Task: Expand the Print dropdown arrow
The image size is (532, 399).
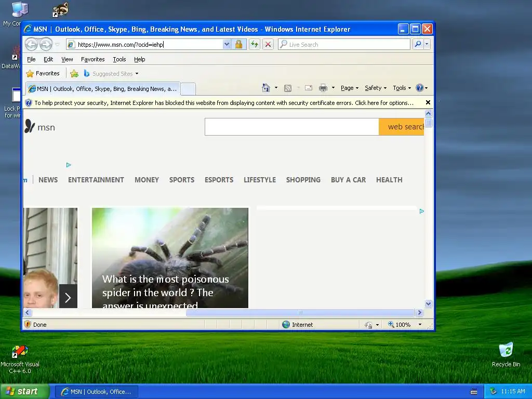Action: tap(333, 88)
